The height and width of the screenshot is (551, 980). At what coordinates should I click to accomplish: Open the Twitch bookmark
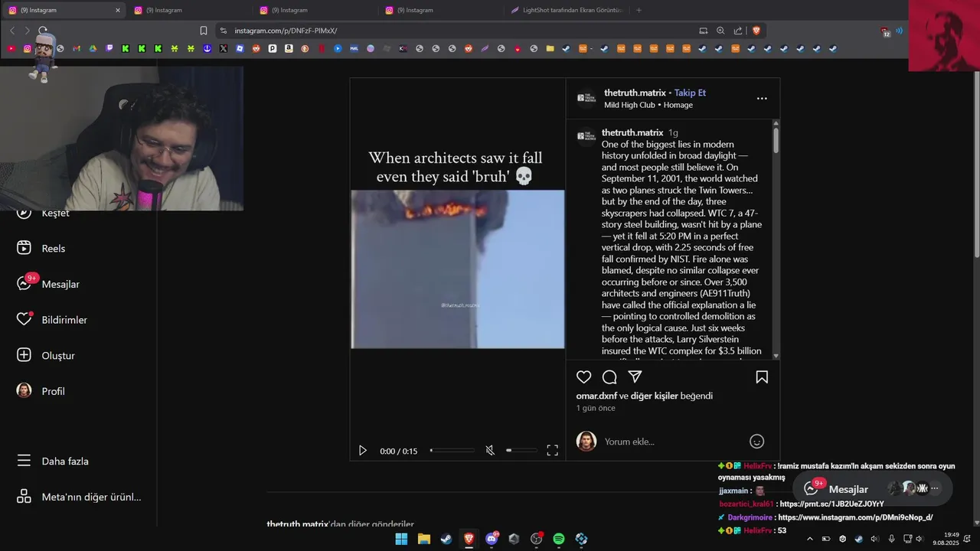(x=109, y=48)
